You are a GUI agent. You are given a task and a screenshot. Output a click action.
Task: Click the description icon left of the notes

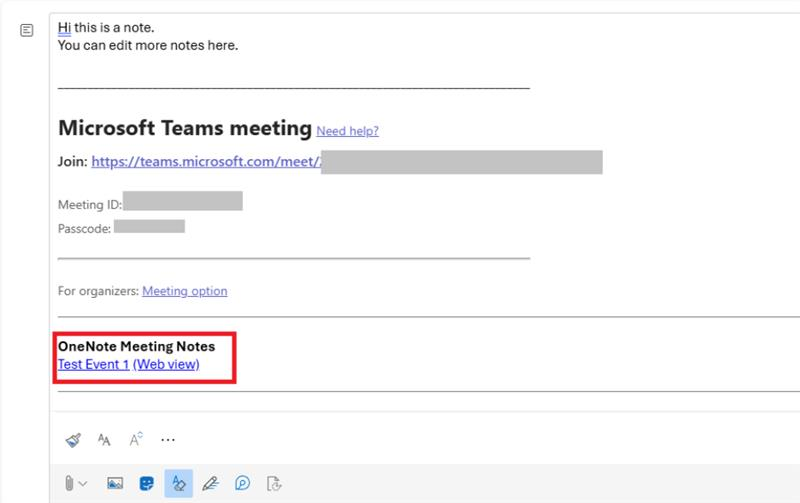click(27, 30)
